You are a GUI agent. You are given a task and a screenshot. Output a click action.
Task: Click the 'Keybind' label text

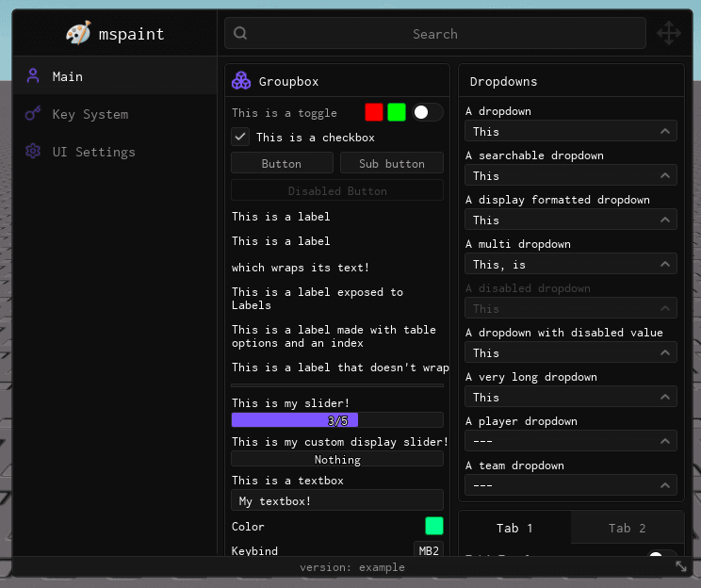254,550
